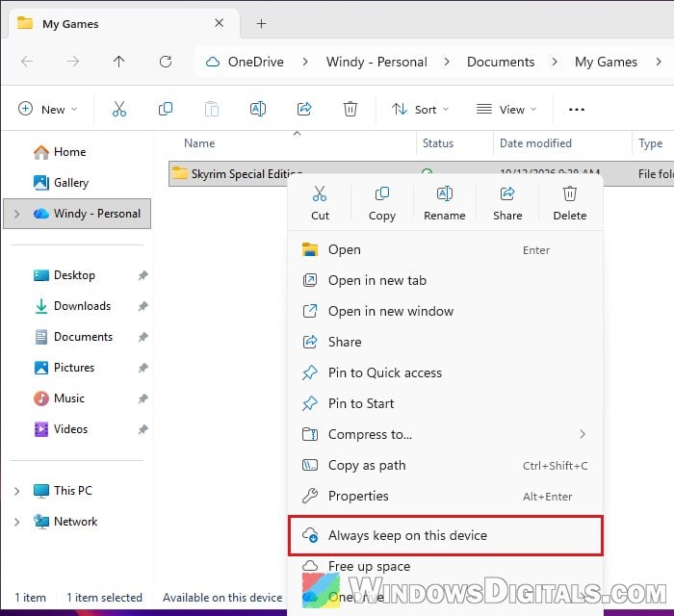
Task: Unpin Desktop using its pin icon
Action: [x=143, y=275]
